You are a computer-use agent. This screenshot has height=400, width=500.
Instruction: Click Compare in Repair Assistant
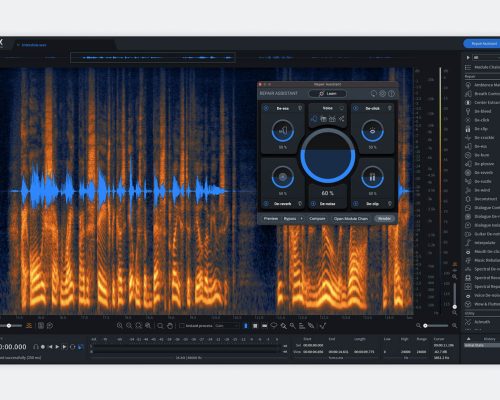(317, 219)
